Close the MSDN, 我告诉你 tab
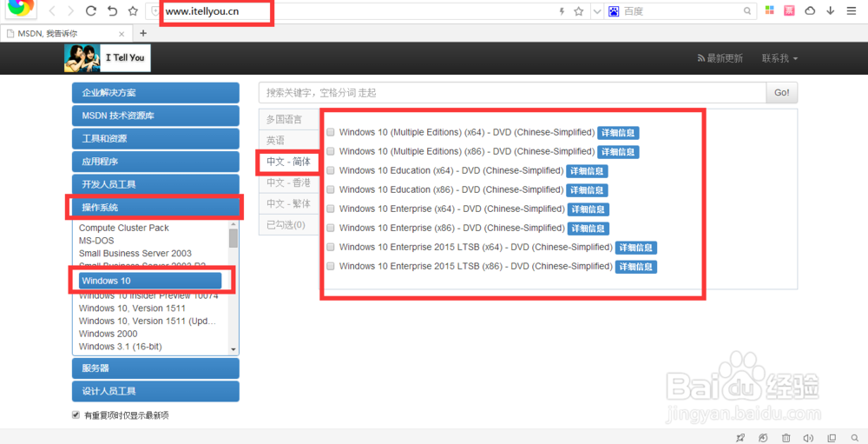 click(122, 34)
